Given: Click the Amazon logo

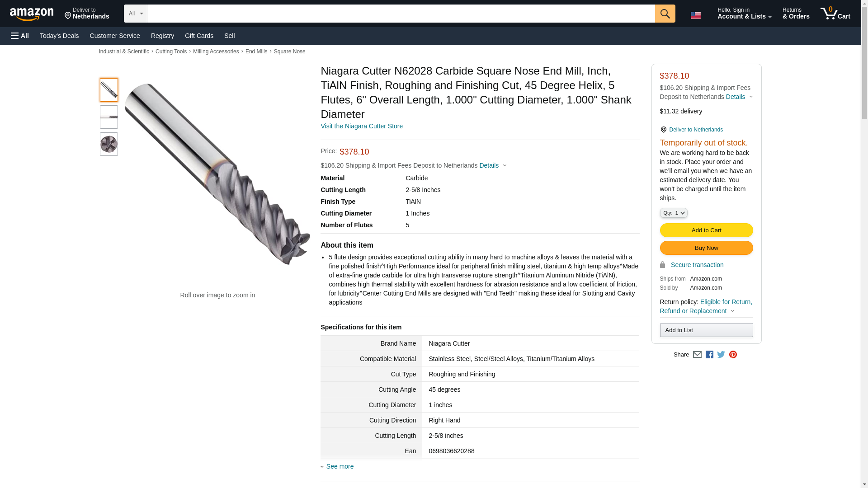Looking at the screenshot, I should click(32, 14).
